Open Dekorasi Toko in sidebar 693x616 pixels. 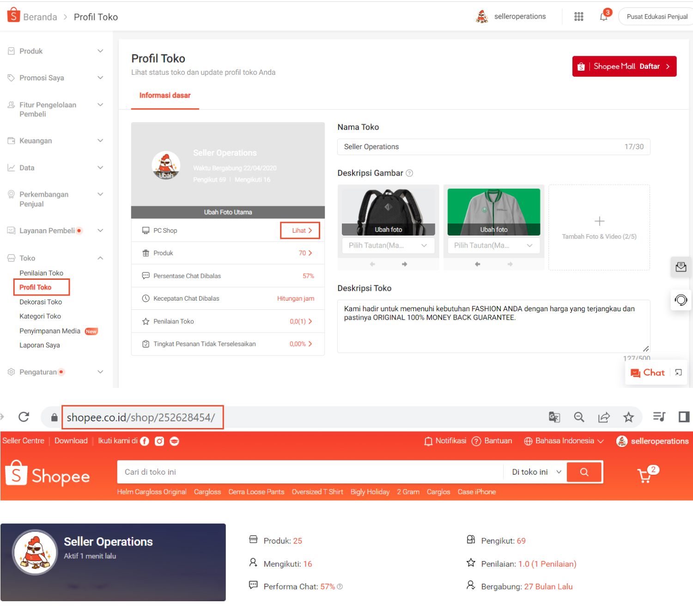41,302
